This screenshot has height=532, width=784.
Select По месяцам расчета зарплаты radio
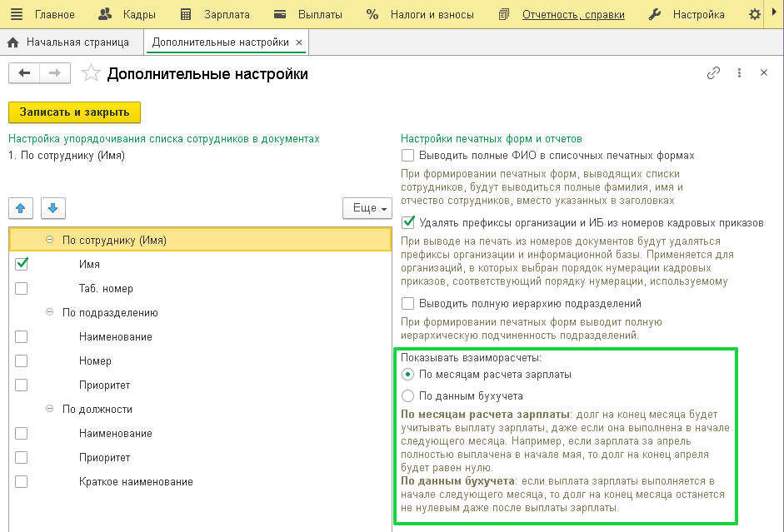click(x=408, y=374)
